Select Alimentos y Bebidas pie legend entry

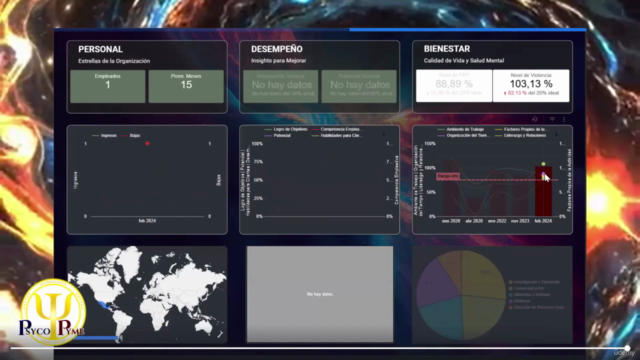tap(529, 294)
